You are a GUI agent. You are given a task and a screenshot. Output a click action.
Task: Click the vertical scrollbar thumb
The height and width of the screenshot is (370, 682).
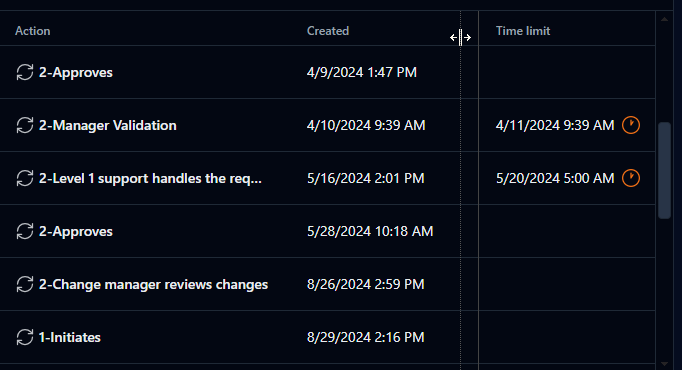tap(664, 170)
